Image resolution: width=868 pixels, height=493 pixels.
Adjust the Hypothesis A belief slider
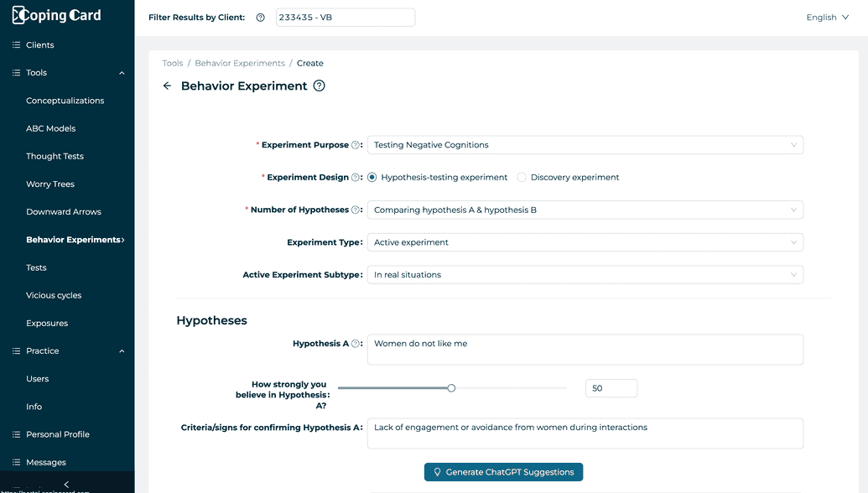pyautogui.click(x=451, y=387)
